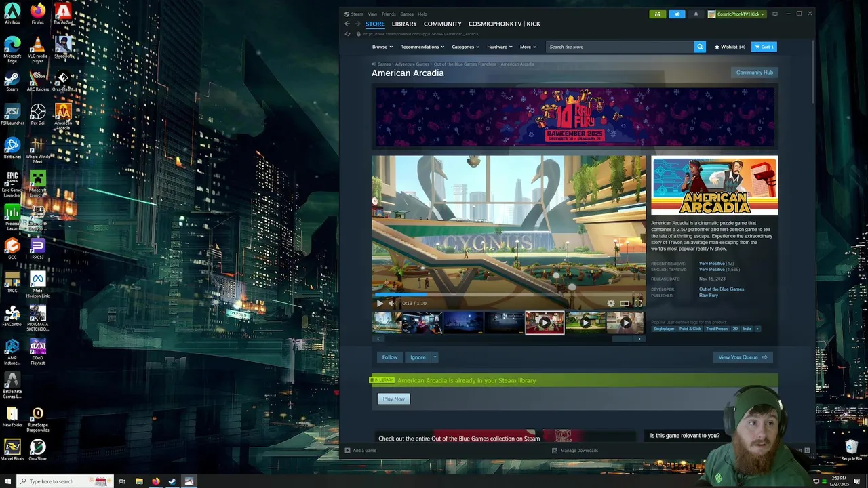Image resolution: width=868 pixels, height=488 pixels.
Task: Open the Games menu
Action: point(407,14)
